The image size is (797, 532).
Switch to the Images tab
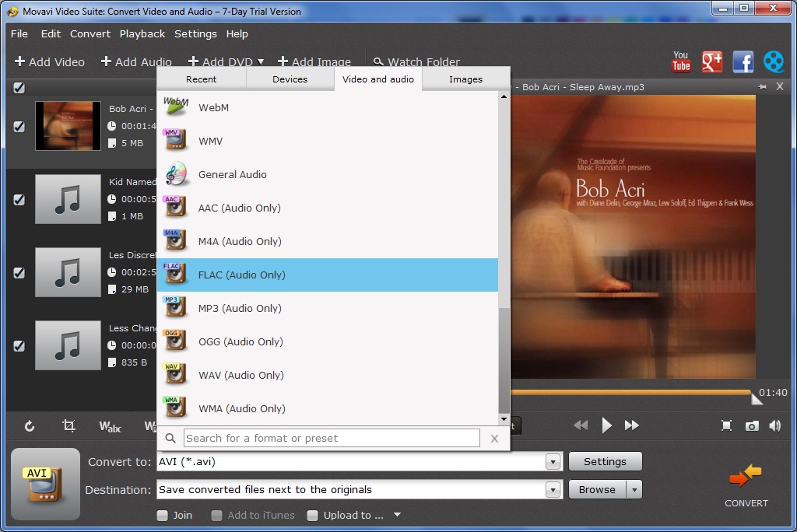[x=465, y=79]
